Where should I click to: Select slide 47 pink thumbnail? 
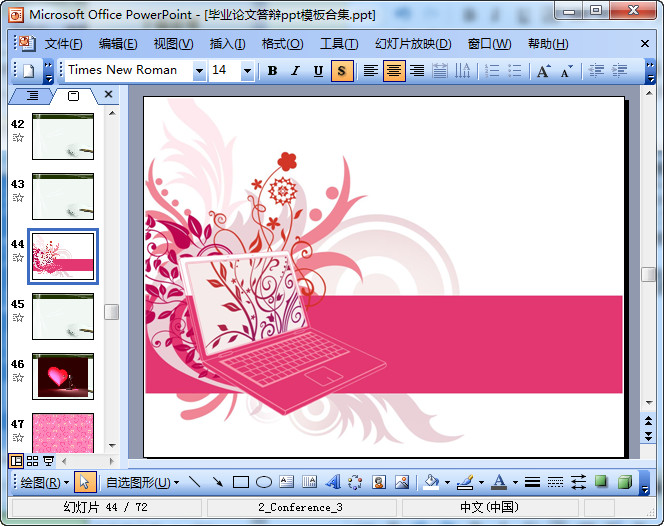point(63,433)
